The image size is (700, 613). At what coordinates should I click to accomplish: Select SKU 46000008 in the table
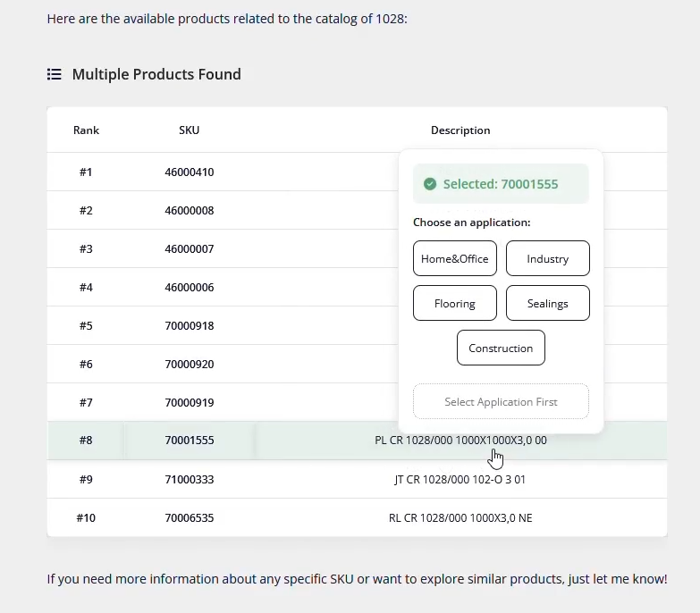[x=190, y=211]
